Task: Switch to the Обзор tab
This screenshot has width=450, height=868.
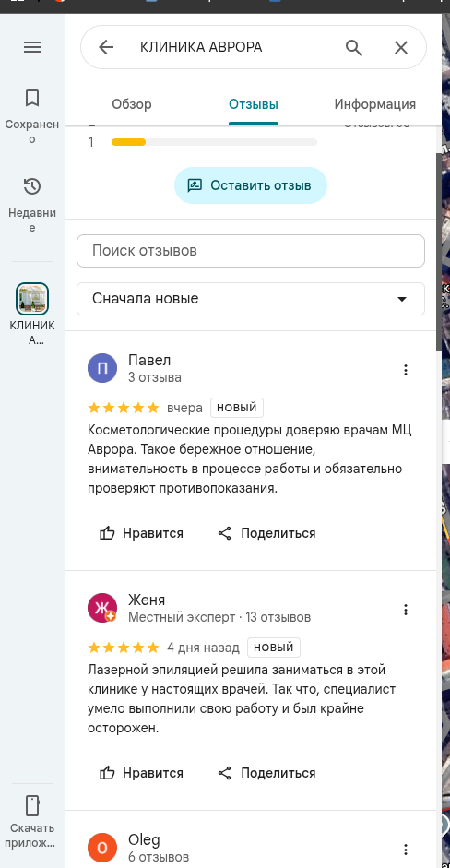Action: 132,104
